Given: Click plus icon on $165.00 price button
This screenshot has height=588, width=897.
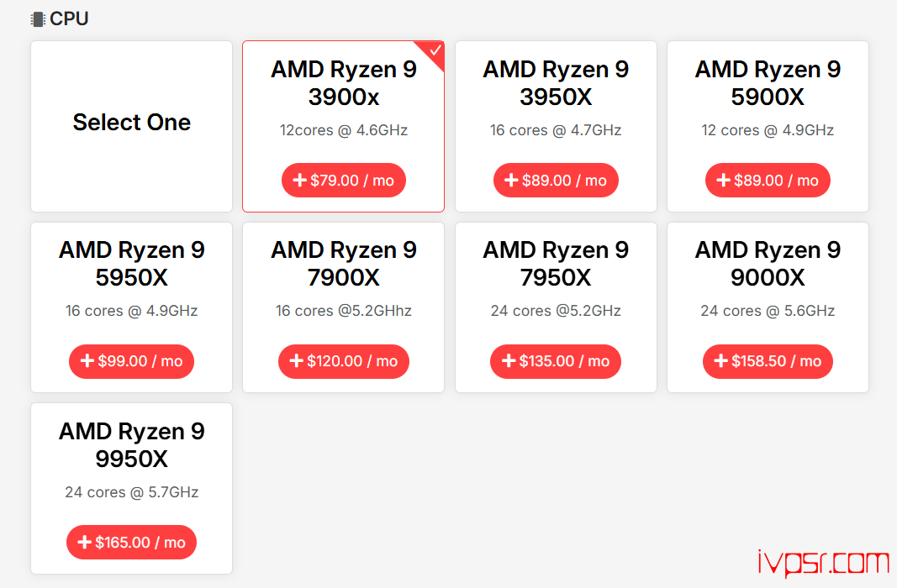Looking at the screenshot, I should 84,543.
